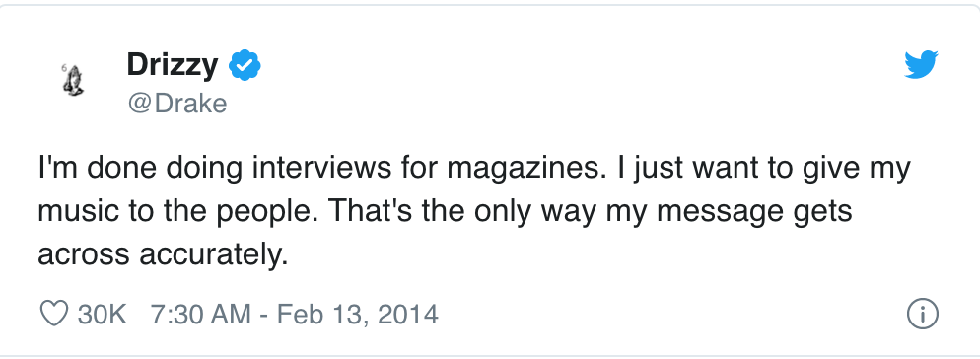This screenshot has height=359, width=980.
Task: Visit the @Drake handle link
Action: pos(177,104)
